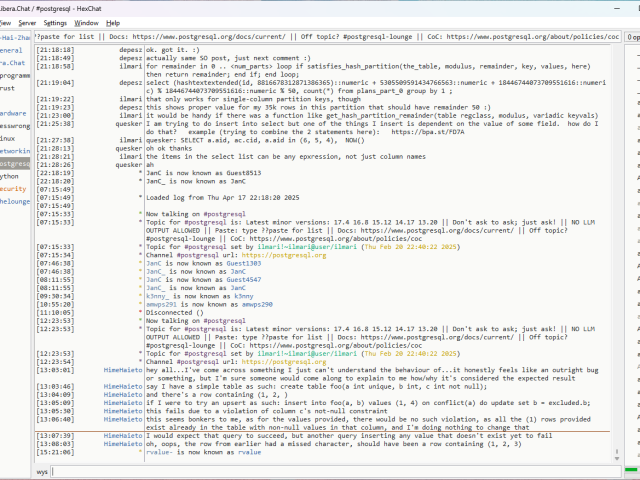Select the thelounge channel

tap(14, 200)
